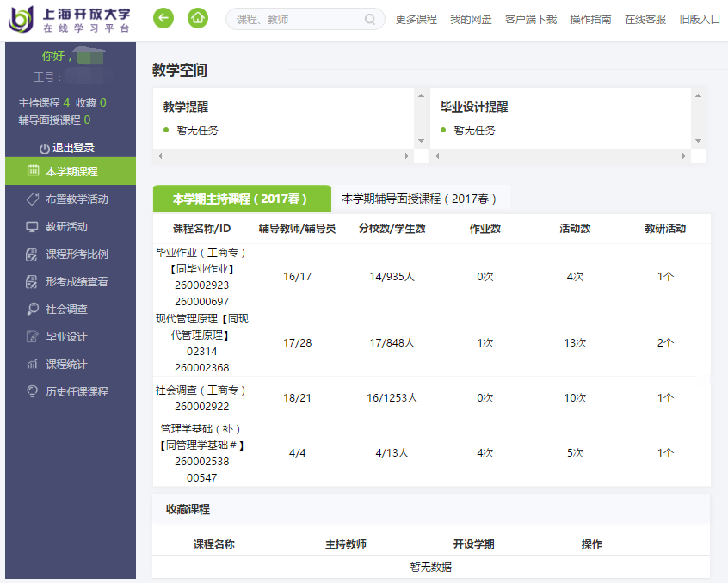
Task: Click 在线客服 link
Action: (645, 20)
